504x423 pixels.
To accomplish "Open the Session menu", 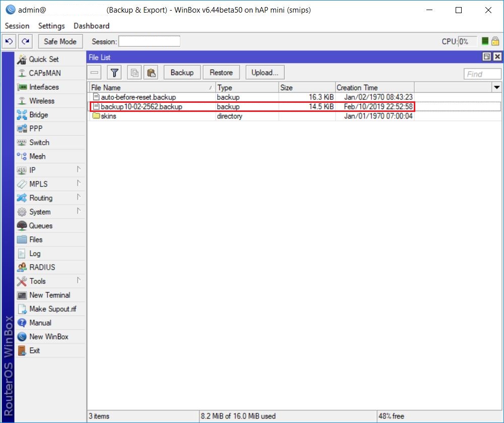I will click(17, 26).
